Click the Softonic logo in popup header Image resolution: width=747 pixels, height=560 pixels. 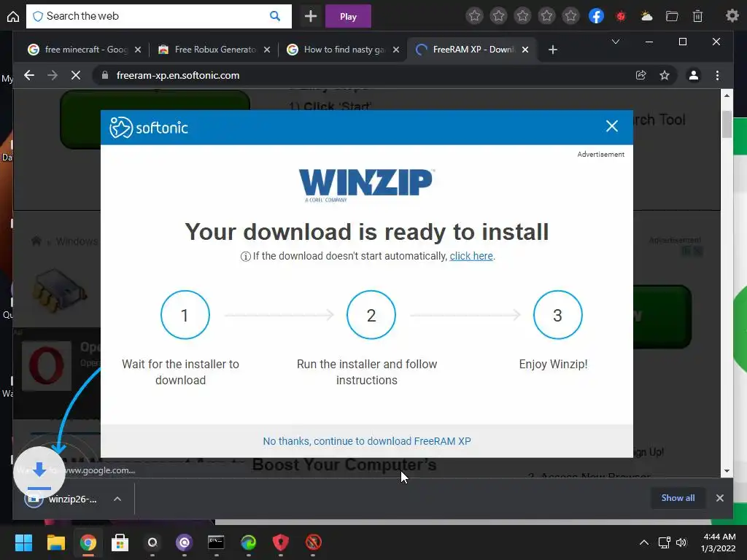pos(149,127)
